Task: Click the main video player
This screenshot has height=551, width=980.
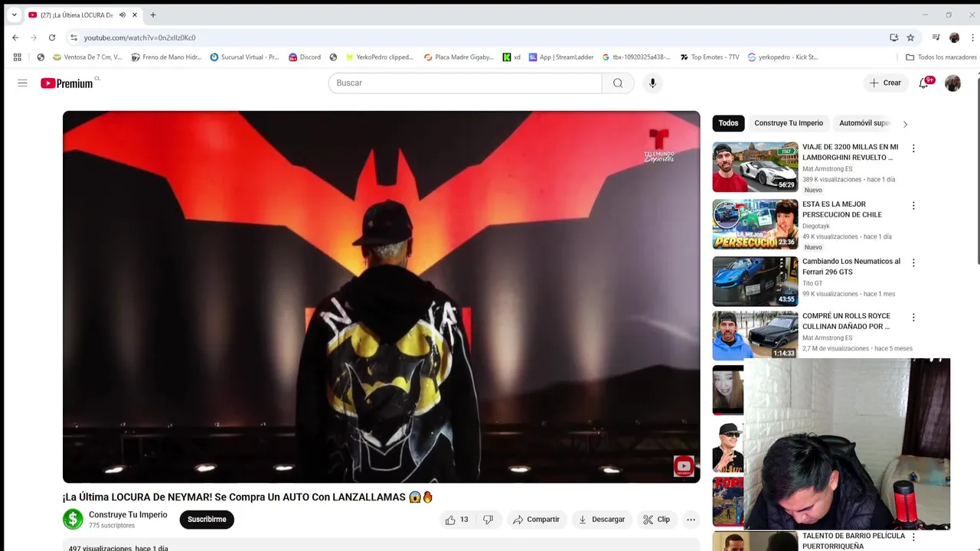Action: [381, 297]
